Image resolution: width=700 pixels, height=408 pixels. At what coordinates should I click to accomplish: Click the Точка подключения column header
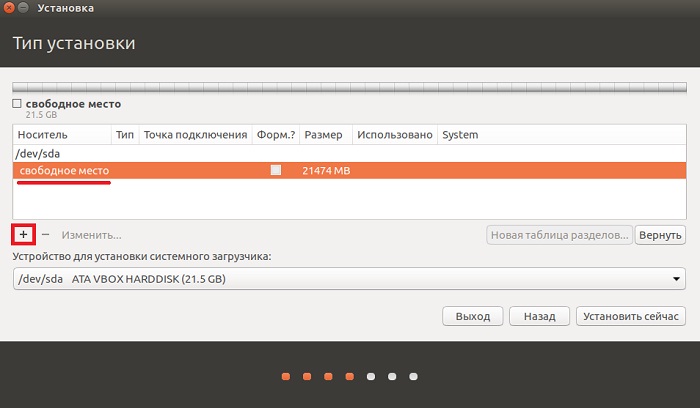195,134
